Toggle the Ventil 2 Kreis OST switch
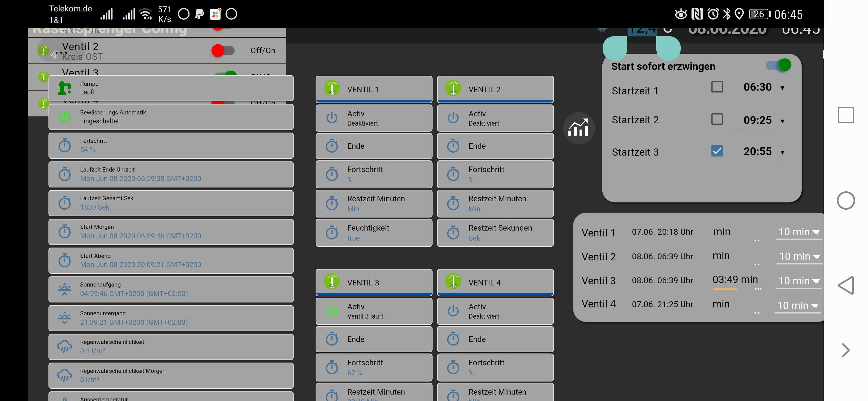This screenshot has height=401, width=868. pyautogui.click(x=223, y=51)
